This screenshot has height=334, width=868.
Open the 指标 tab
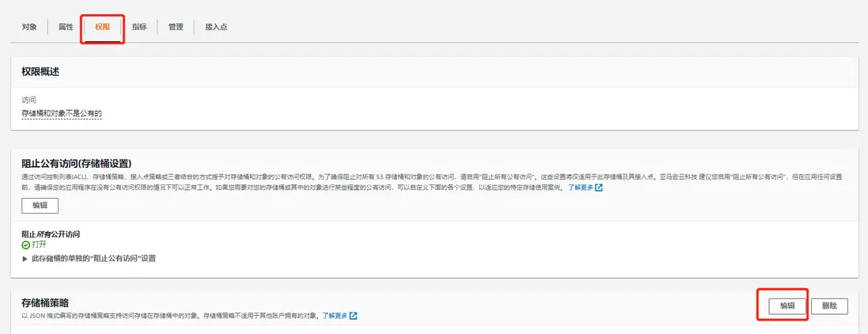(x=139, y=27)
